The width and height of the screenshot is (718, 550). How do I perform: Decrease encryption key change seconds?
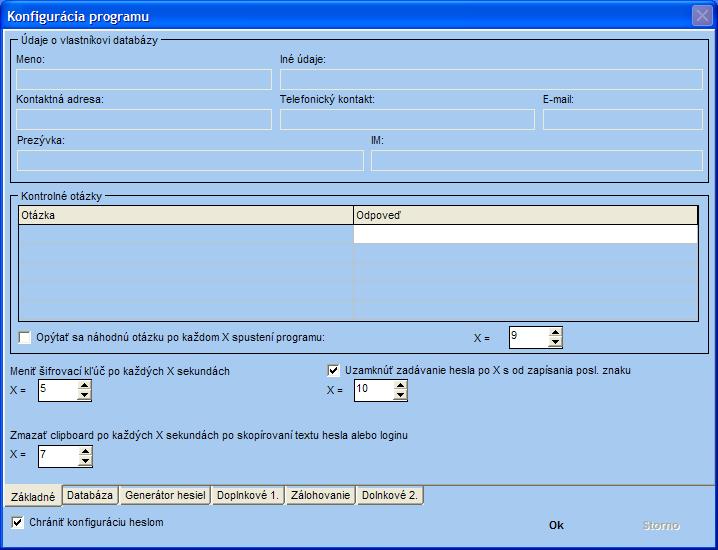pyautogui.click(x=84, y=395)
